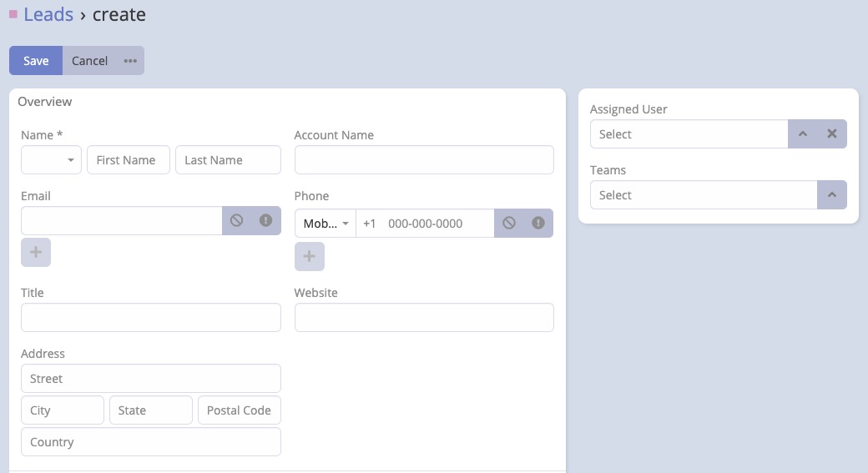This screenshot has height=473, width=868.
Task: Click the pink Leads entity icon
Action: click(x=13, y=14)
